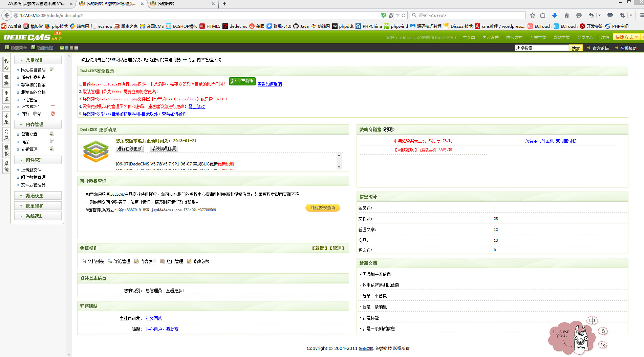Click the DedeCMS stacked-layers logo image
The image size is (644, 357).
click(x=96, y=152)
